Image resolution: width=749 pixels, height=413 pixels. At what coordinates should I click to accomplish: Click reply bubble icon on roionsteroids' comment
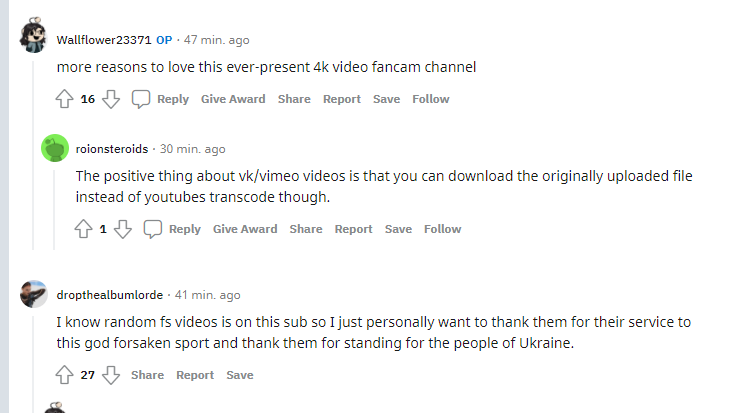[153, 229]
